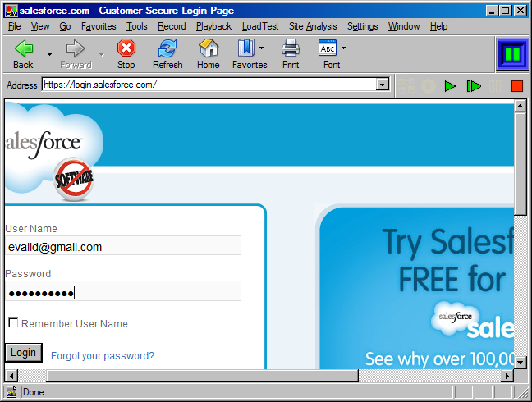Click the grayed pause playback icon

pyautogui.click(x=495, y=86)
